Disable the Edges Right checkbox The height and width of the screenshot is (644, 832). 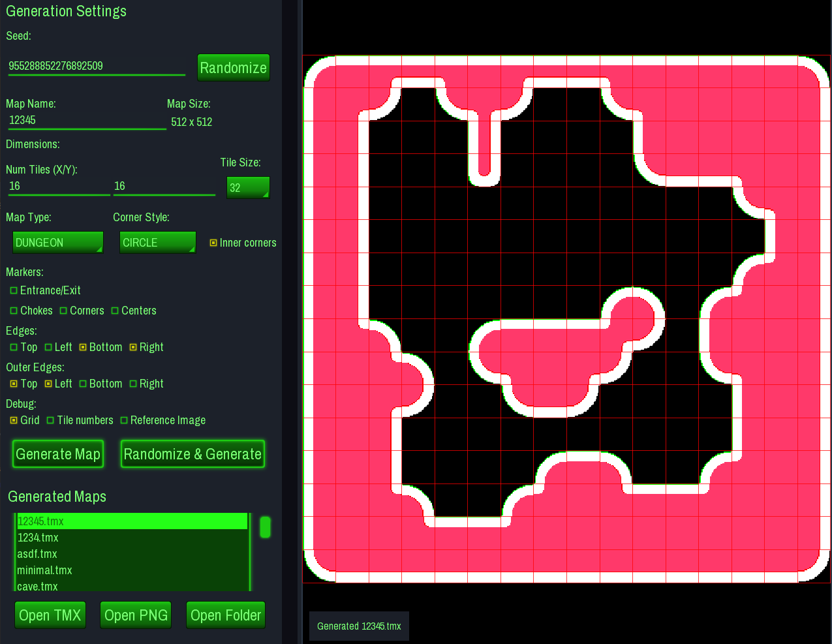click(133, 347)
